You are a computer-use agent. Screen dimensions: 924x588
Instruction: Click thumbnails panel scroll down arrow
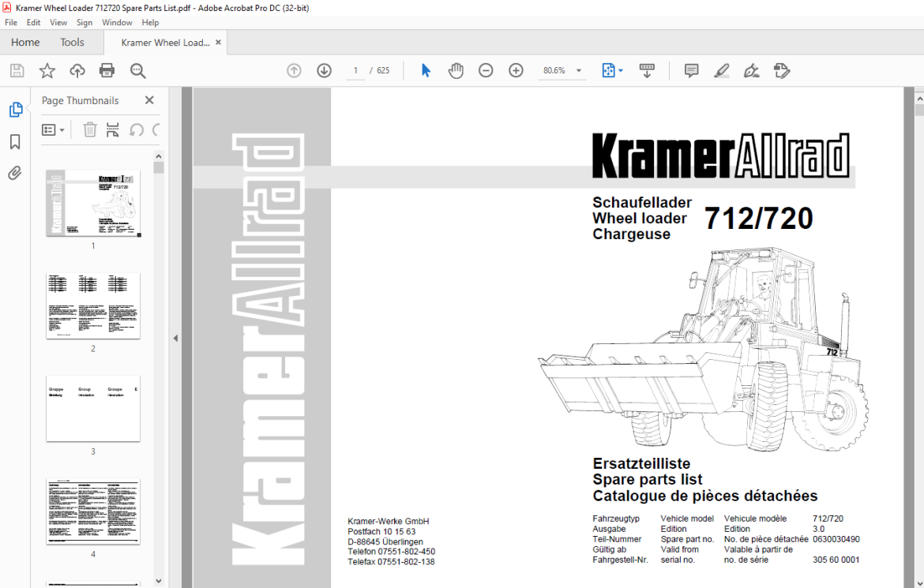point(158,581)
